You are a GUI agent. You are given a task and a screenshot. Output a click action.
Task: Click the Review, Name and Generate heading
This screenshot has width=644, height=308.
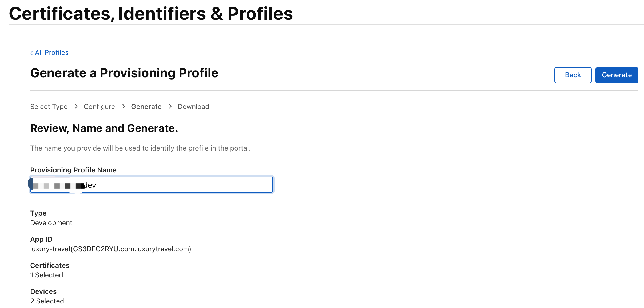[104, 128]
